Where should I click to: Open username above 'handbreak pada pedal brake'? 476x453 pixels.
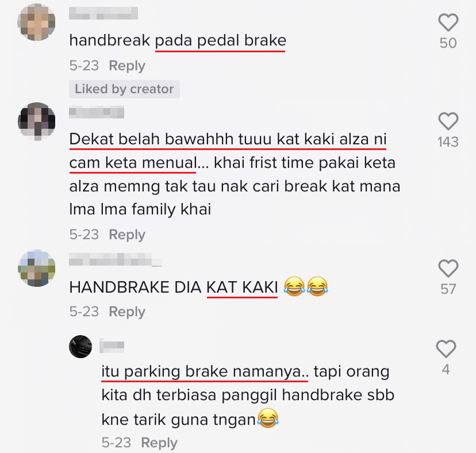pyautogui.click(x=103, y=13)
